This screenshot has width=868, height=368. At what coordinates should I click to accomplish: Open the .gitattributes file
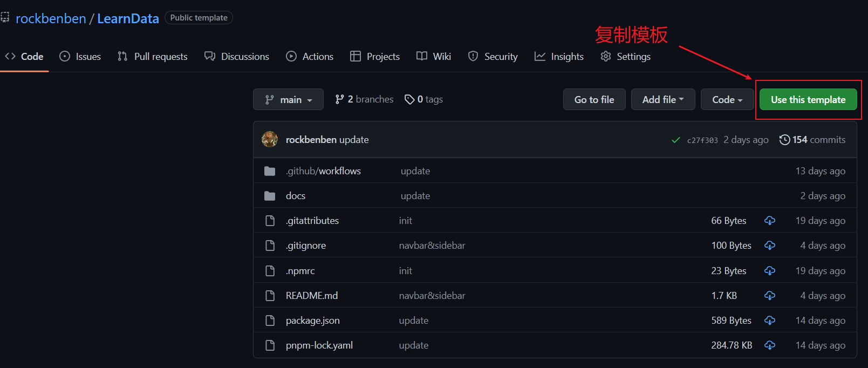[312, 220]
